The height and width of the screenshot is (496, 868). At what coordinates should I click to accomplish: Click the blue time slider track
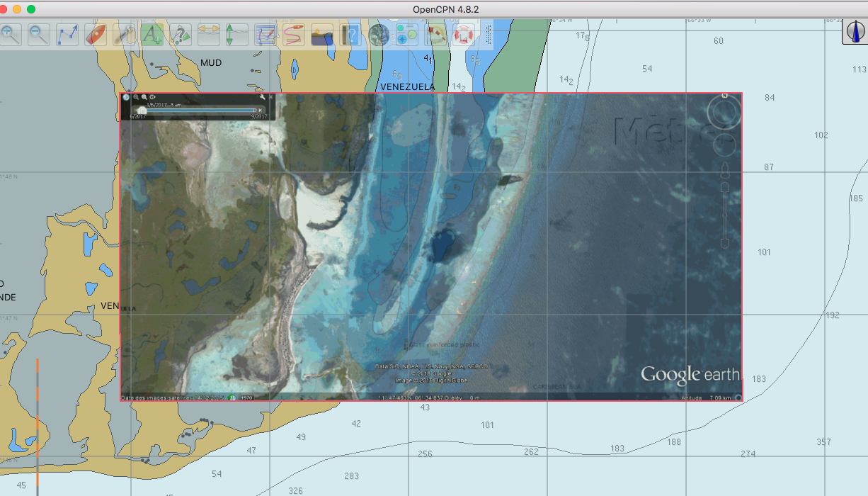pos(200,111)
